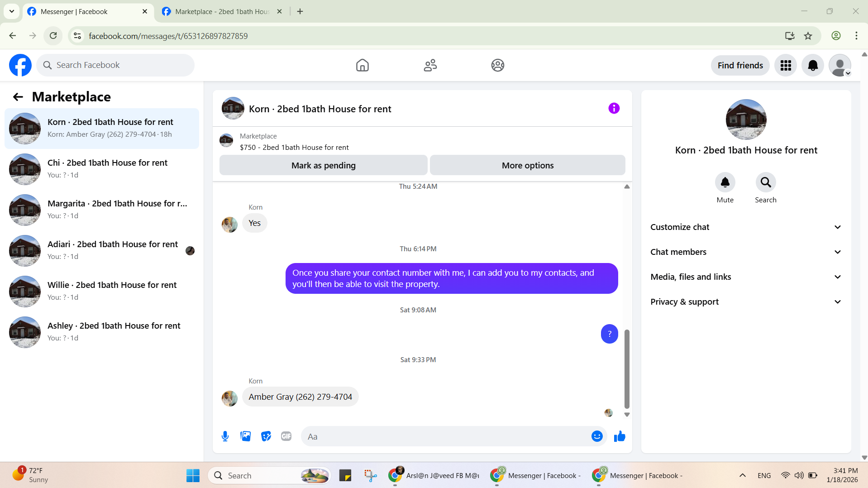Open the Groups icon in top navigation
This screenshot has height=488, width=868.
(497, 65)
